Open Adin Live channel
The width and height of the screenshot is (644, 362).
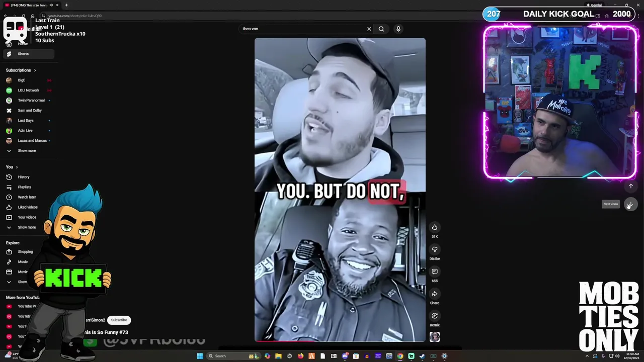[x=29, y=131]
